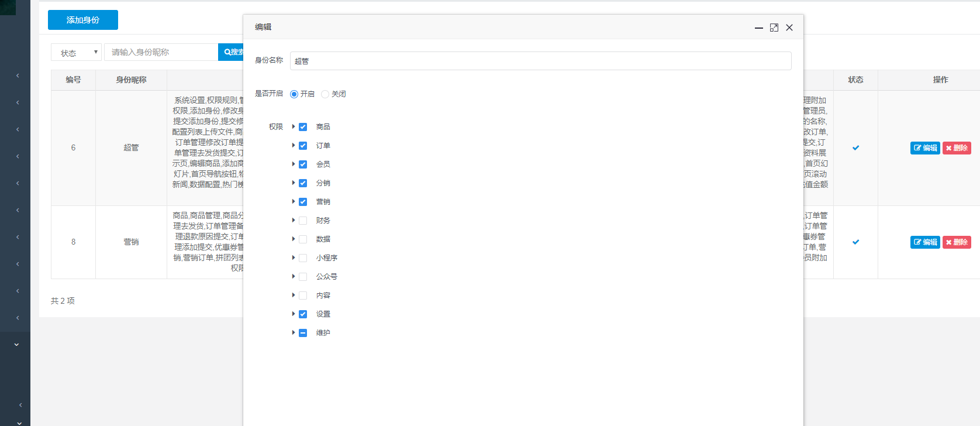Click the 共 2 项 total count
The height and width of the screenshot is (426, 980).
point(63,301)
